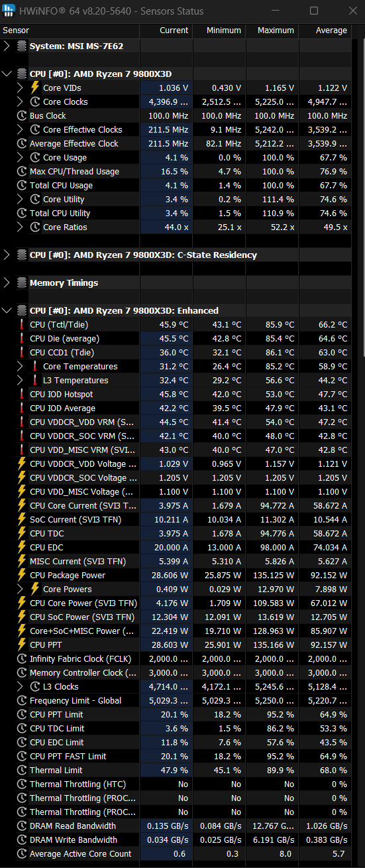The height and width of the screenshot is (868, 365).
Task: Select the CPU PPT sensor row
Action: pos(182,645)
